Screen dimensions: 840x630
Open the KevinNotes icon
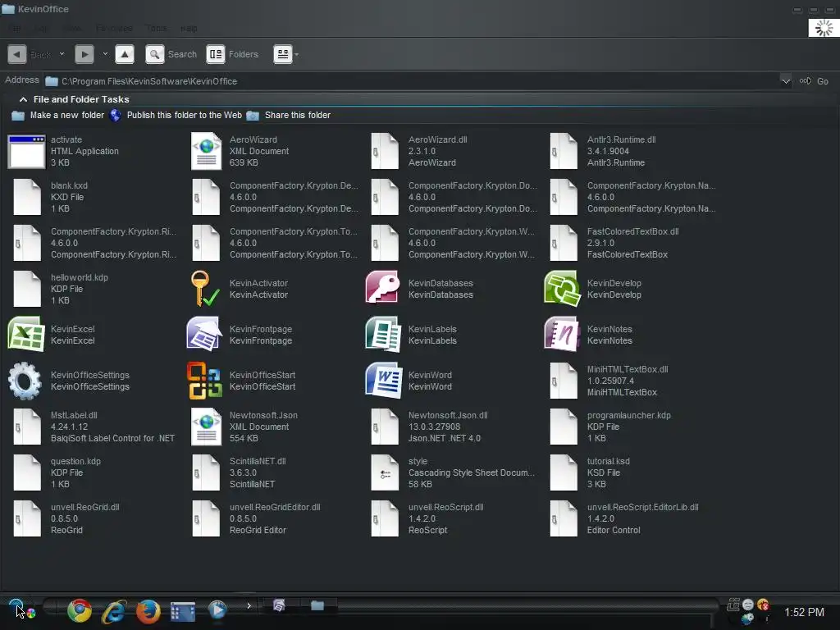point(563,335)
